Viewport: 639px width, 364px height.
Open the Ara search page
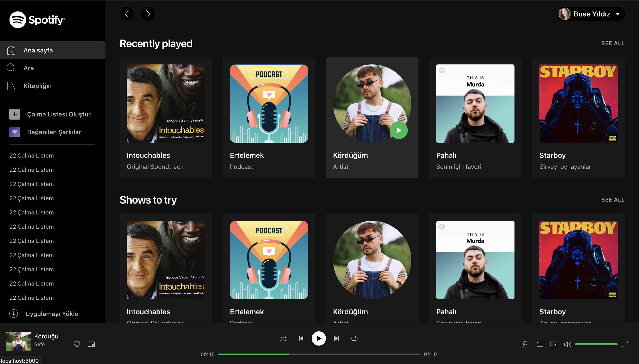[52, 68]
